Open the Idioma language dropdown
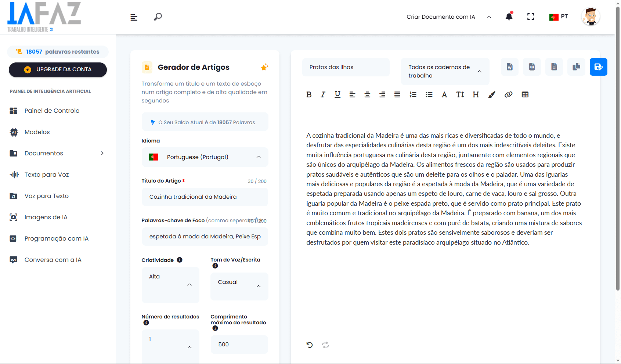621x364 pixels. pos(205,157)
